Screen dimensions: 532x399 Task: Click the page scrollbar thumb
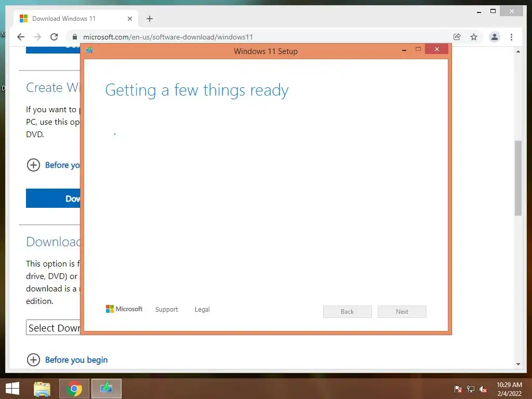pos(518,178)
